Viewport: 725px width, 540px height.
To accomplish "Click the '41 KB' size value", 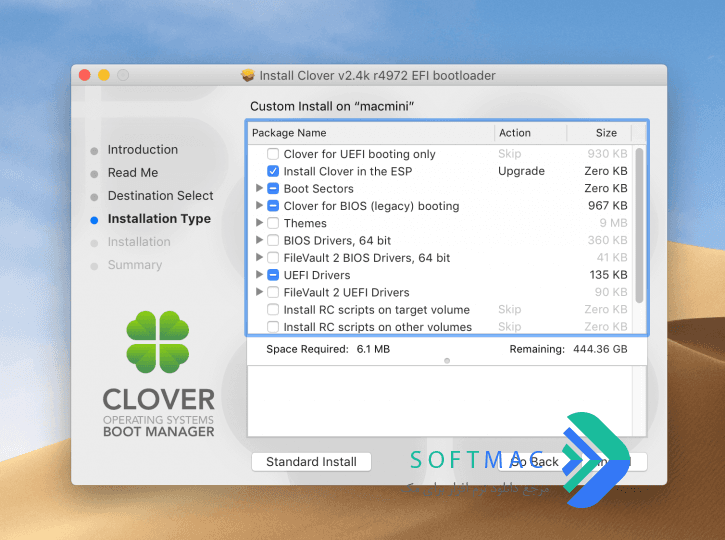I will pyautogui.click(x=612, y=257).
